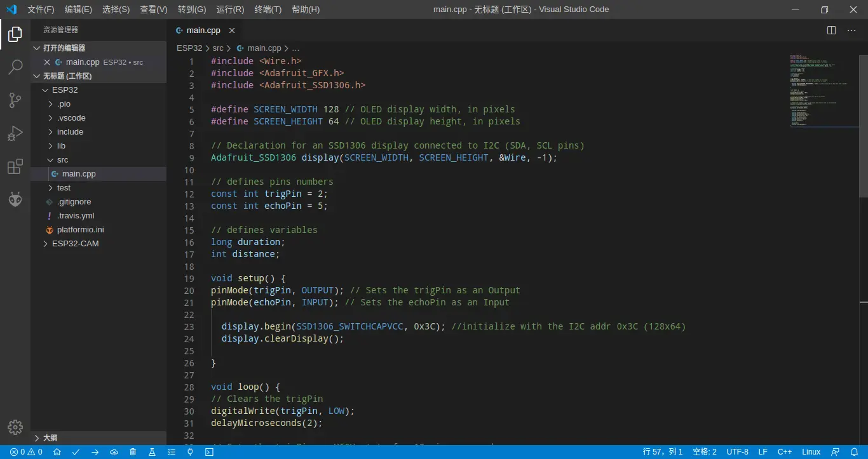This screenshot has width=868, height=459.
Task: Click the ESP32 breadcrumb segment
Action: tap(189, 48)
